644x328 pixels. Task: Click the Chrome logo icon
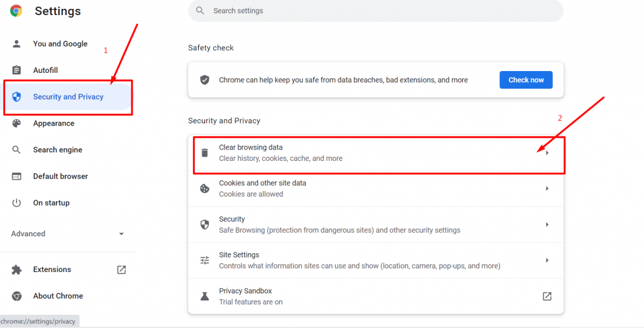[x=16, y=11]
